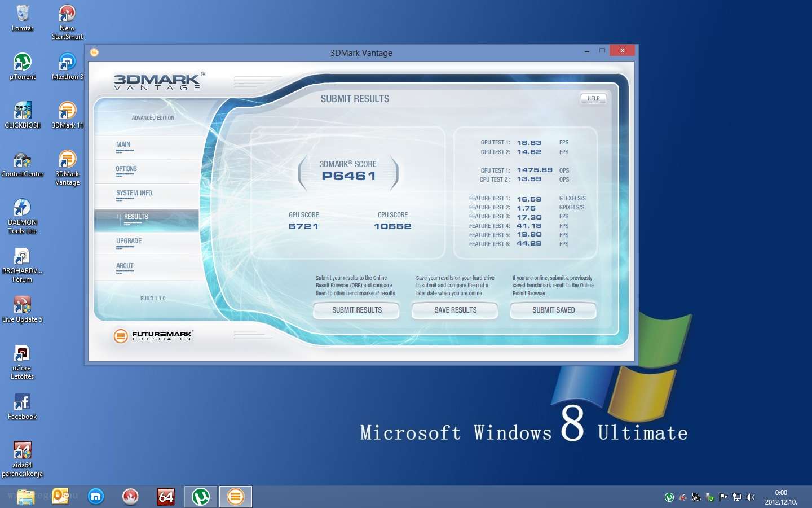The width and height of the screenshot is (812, 508).
Task: Click the SAVE RESULTS button
Action: coord(455,310)
